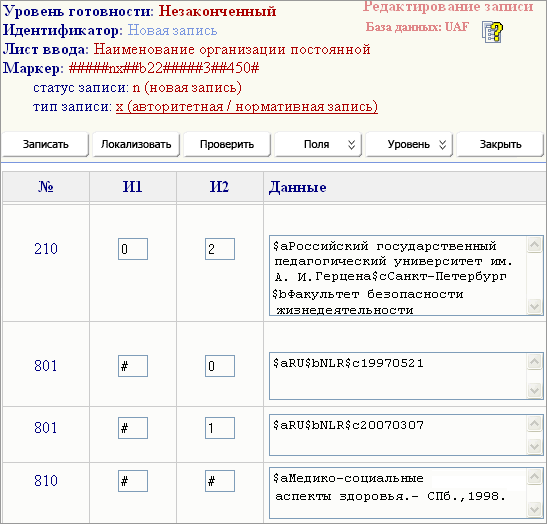The height and width of the screenshot is (524, 547).
Task: Close the editor with Закрыть button
Action: (500, 144)
